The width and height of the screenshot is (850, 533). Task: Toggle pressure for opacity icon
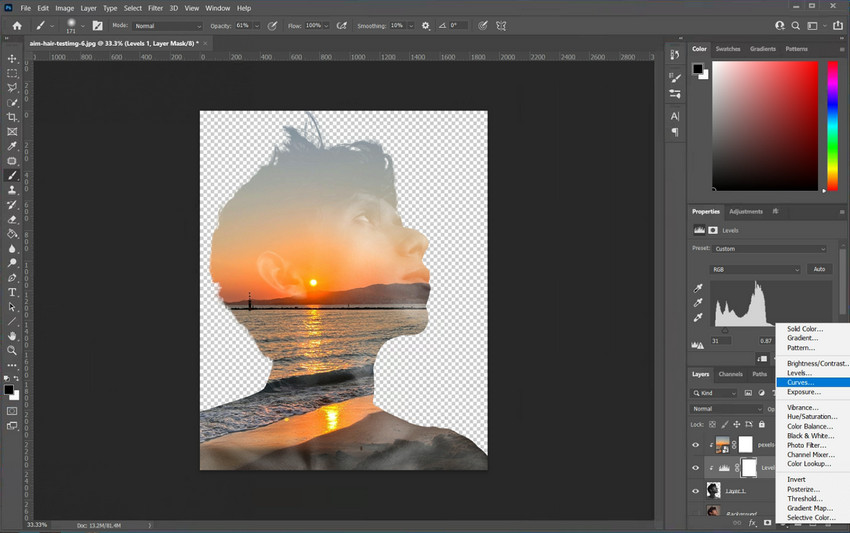pyautogui.click(x=273, y=25)
